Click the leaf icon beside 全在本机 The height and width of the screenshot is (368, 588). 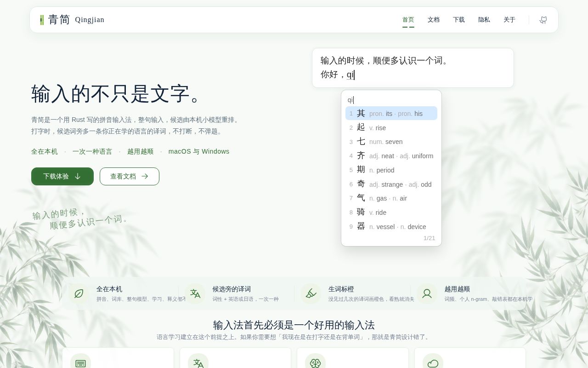click(x=79, y=293)
